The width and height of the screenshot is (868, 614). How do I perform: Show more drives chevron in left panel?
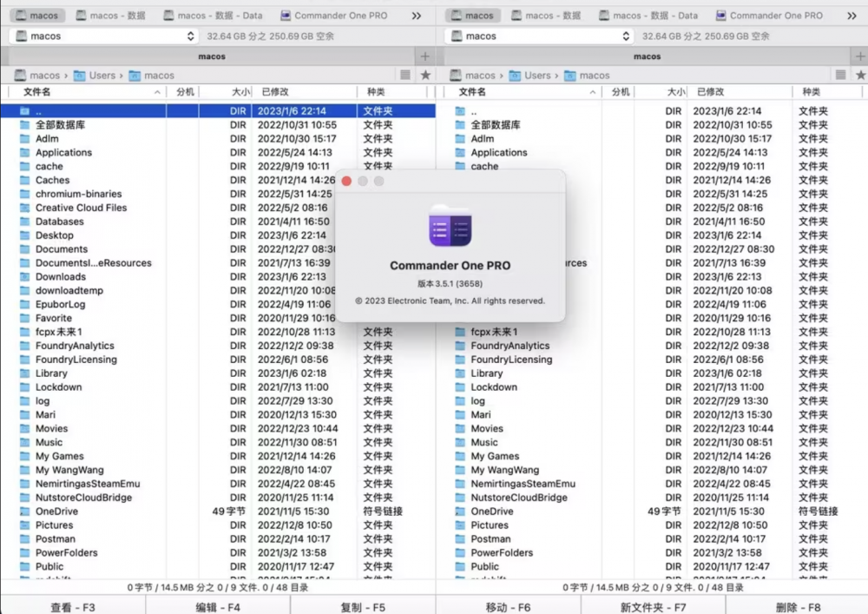[x=417, y=16]
